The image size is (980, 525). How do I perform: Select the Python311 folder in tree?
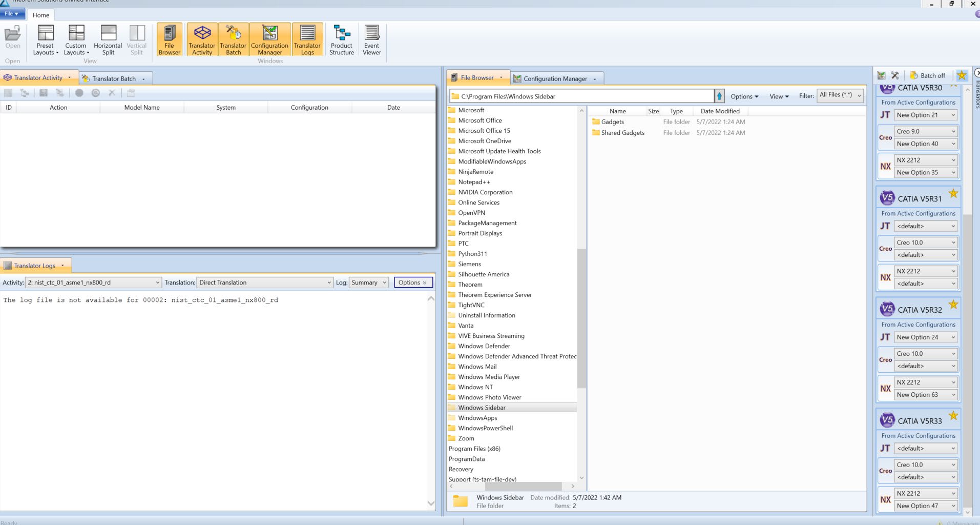(472, 254)
